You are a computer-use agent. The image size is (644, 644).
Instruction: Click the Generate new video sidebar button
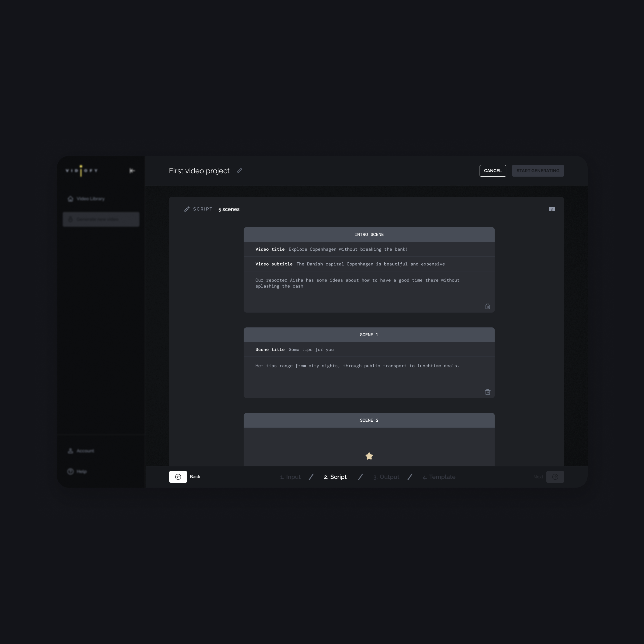101,219
